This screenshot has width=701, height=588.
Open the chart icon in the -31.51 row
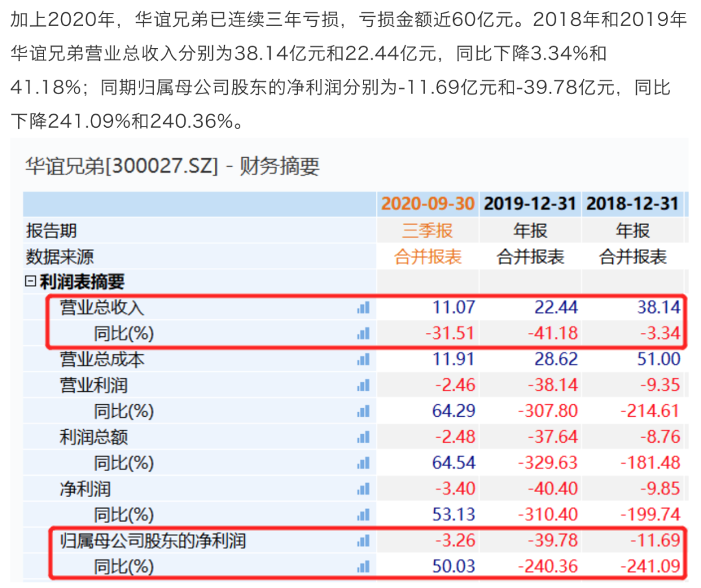[x=363, y=334]
